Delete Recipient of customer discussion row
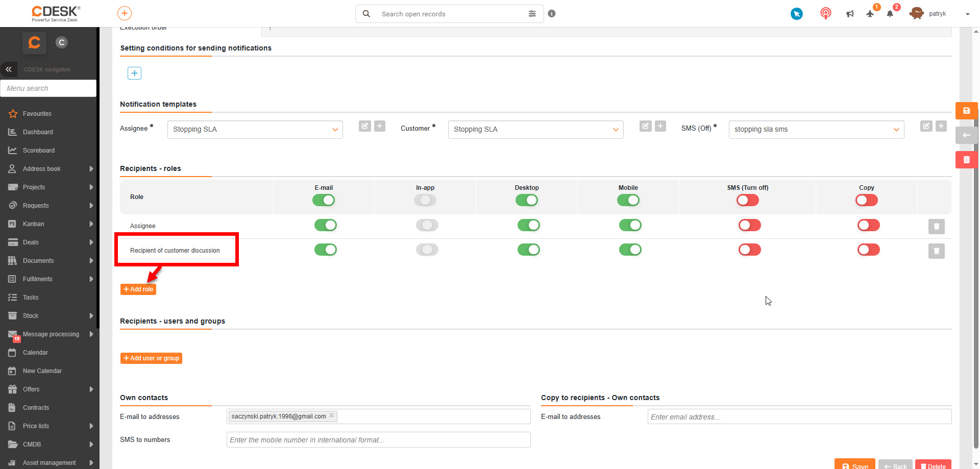The height and width of the screenshot is (469, 980). [x=936, y=251]
